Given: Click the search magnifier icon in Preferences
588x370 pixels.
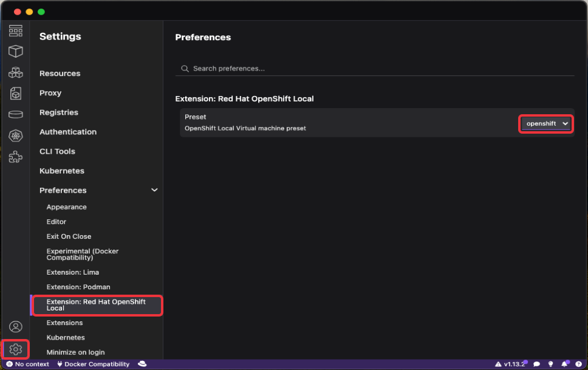Looking at the screenshot, I should coord(185,69).
